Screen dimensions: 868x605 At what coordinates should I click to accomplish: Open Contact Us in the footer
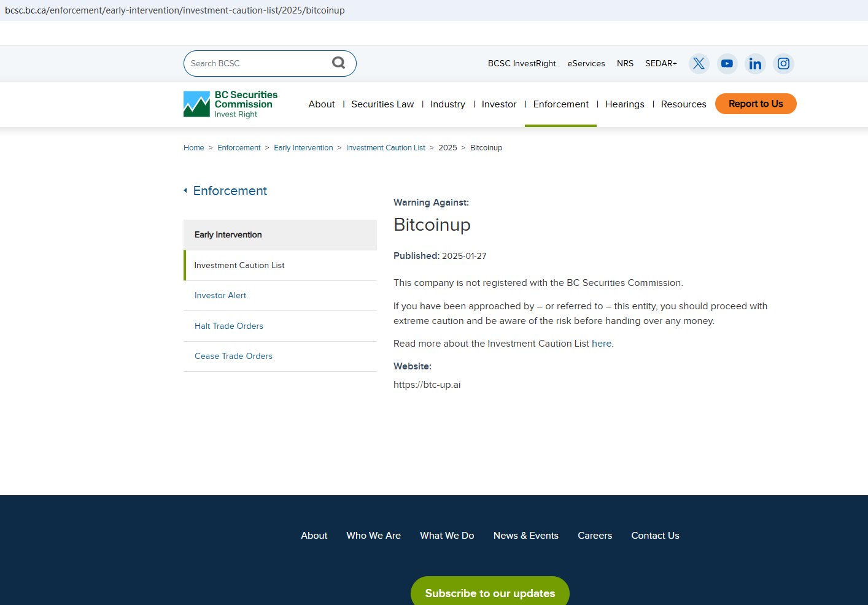click(x=655, y=536)
